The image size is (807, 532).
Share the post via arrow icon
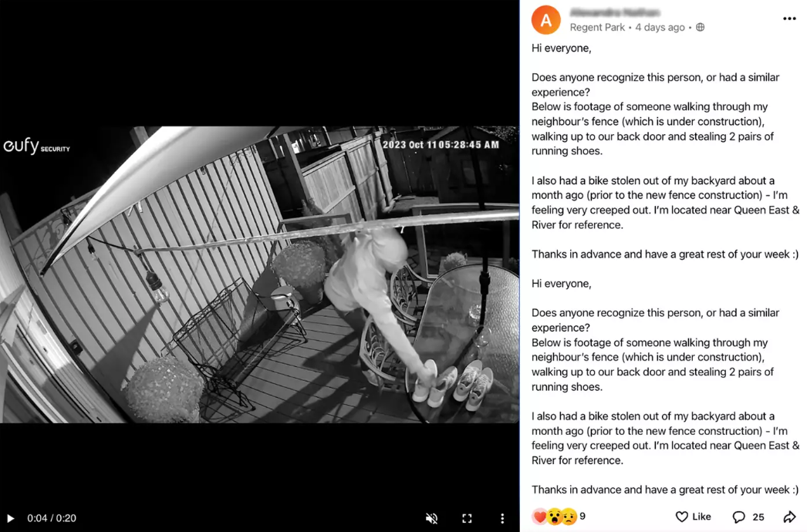[x=789, y=517]
